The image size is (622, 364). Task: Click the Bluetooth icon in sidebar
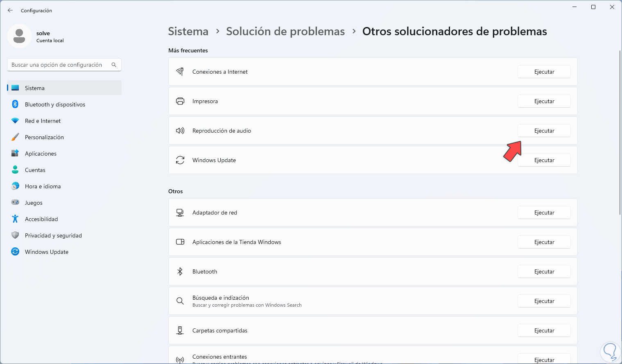point(15,104)
